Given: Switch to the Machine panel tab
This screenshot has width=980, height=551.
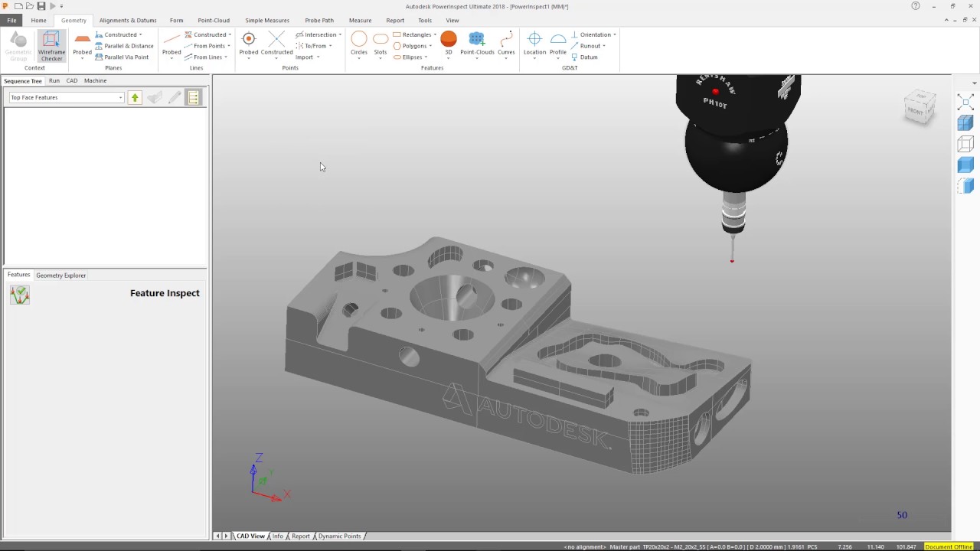Looking at the screenshot, I should pos(95,80).
